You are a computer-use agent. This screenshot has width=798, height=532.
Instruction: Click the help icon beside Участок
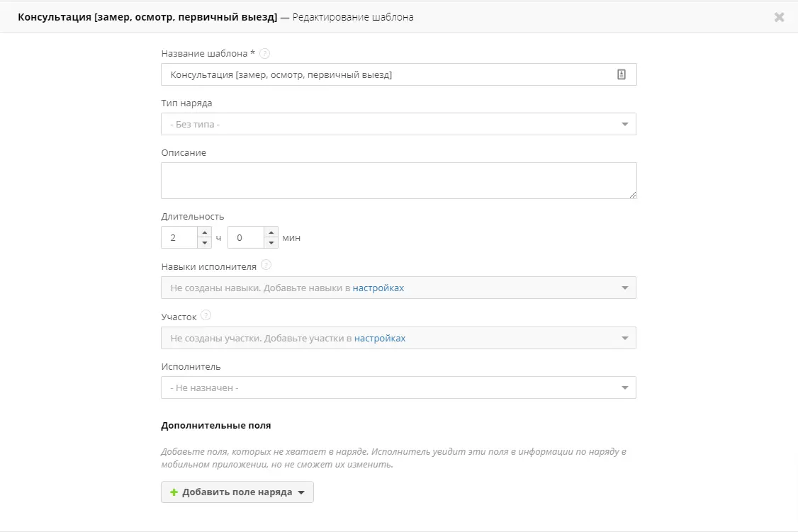tap(206, 315)
